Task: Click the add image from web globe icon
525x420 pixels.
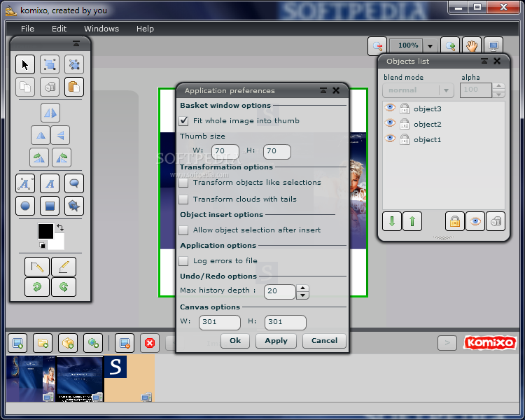Action: click(93, 343)
